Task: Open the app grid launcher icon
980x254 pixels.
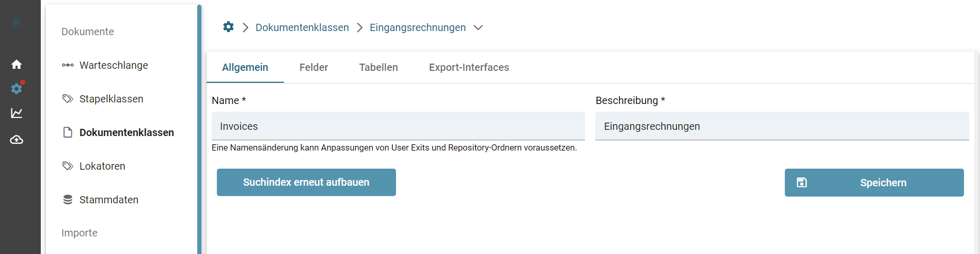Action: pyautogui.click(x=17, y=22)
